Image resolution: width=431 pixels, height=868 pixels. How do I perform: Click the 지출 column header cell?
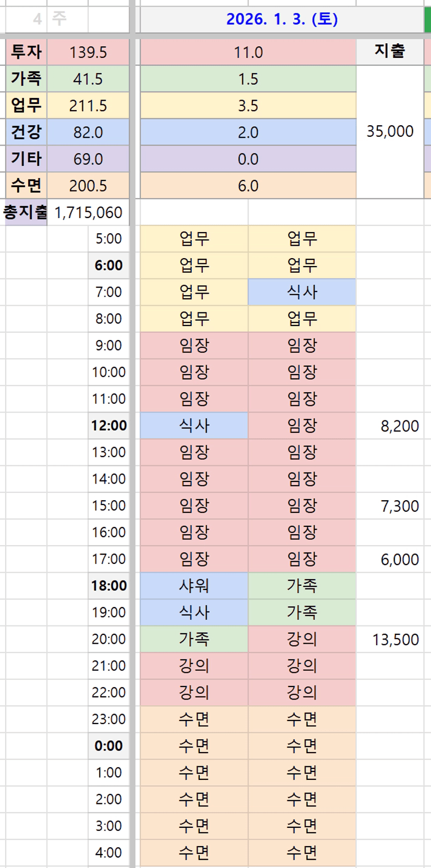[x=389, y=51]
